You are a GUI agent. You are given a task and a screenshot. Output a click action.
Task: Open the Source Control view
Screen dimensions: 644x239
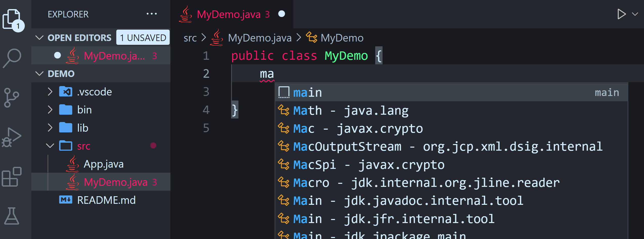coord(11,98)
